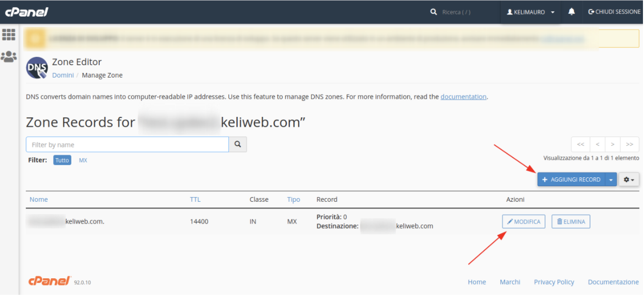Open the user manager sidebar icon
644x300 pixels.
coord(9,56)
